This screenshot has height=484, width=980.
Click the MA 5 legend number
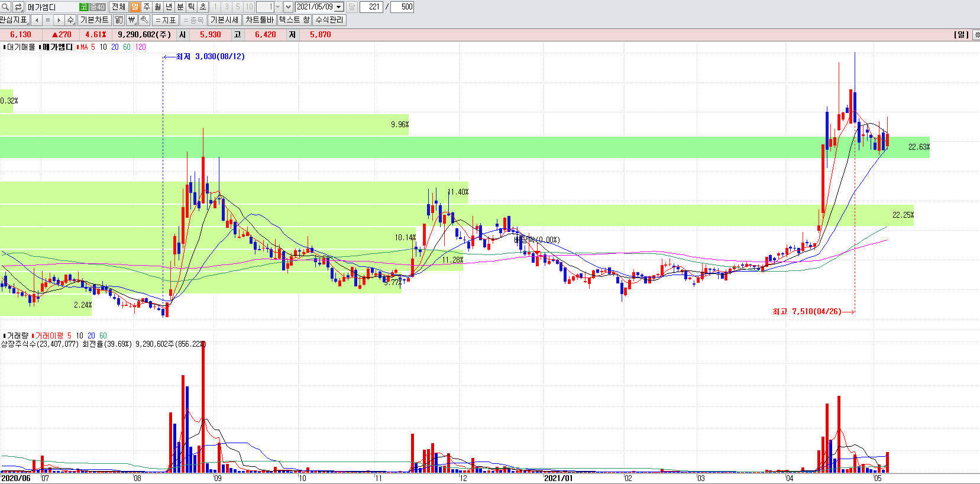click(x=93, y=47)
